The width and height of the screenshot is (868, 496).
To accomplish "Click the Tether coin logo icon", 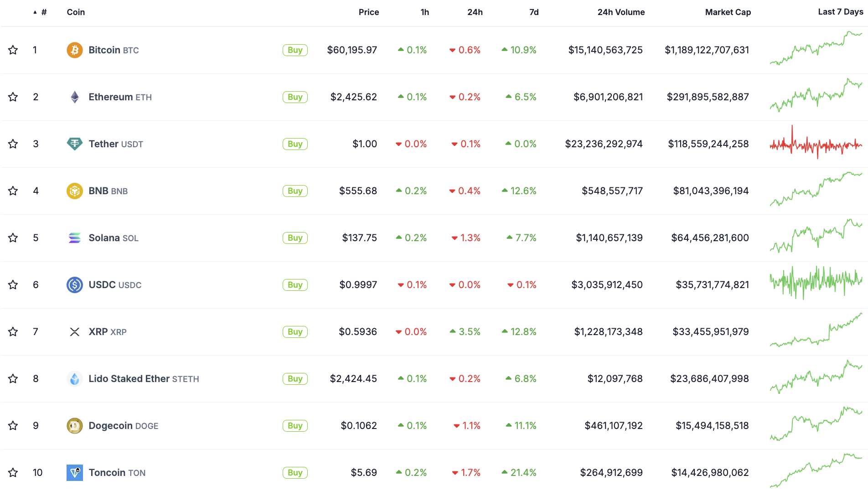I will [75, 144].
